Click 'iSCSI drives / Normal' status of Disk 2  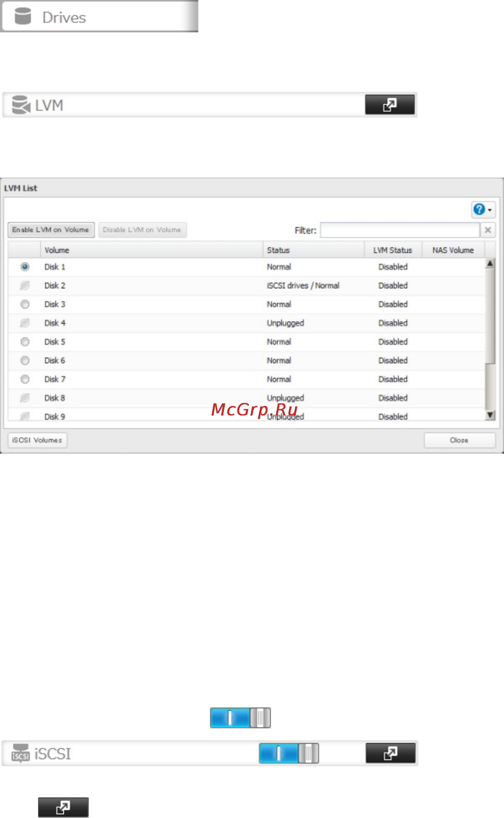tap(303, 286)
